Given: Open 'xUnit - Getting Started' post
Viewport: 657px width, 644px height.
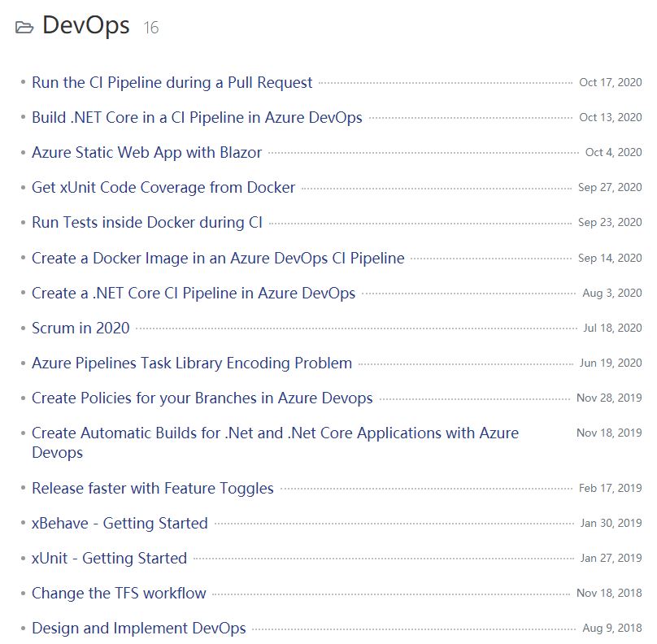Looking at the screenshot, I should (x=109, y=558).
